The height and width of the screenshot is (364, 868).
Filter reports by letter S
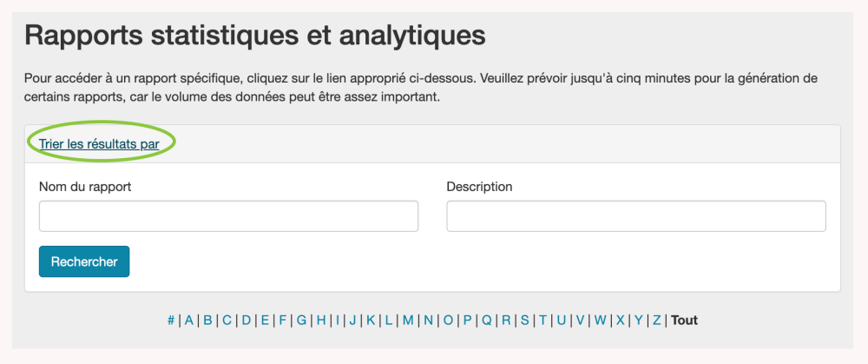point(524,320)
